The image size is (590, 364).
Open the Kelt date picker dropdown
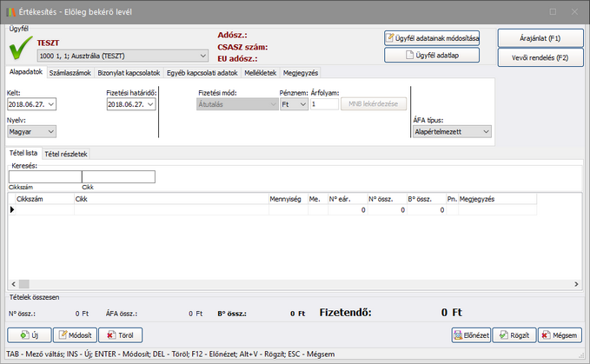(51, 104)
